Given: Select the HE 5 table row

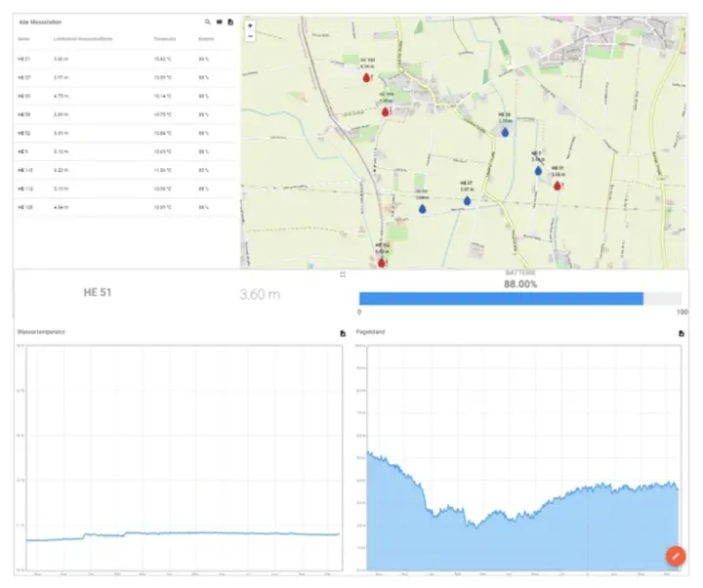Looking at the screenshot, I should click(x=126, y=151).
